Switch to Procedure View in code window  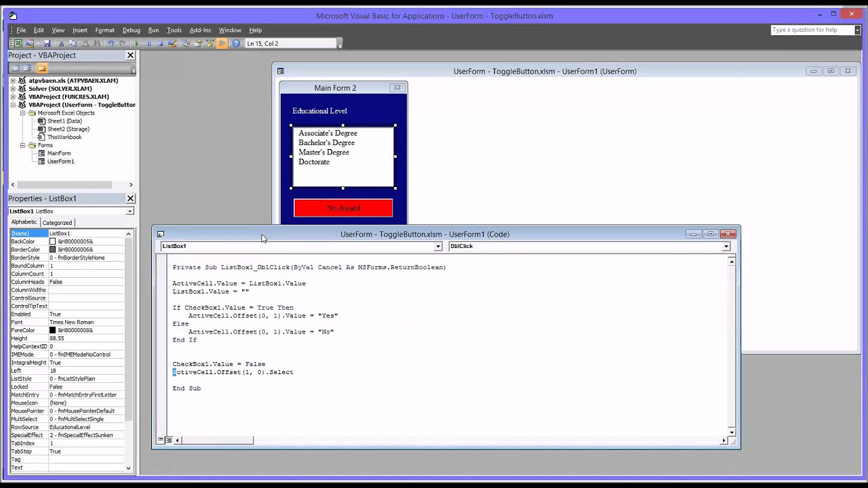coord(161,440)
